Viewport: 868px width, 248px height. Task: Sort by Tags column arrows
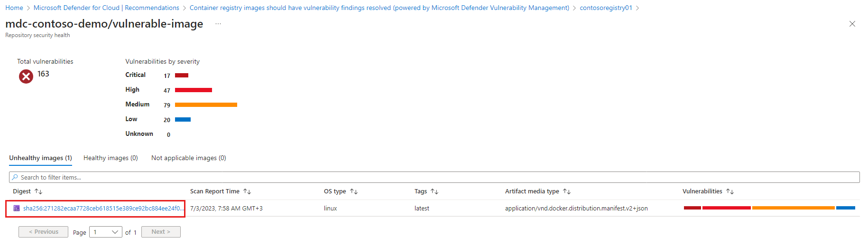434,191
